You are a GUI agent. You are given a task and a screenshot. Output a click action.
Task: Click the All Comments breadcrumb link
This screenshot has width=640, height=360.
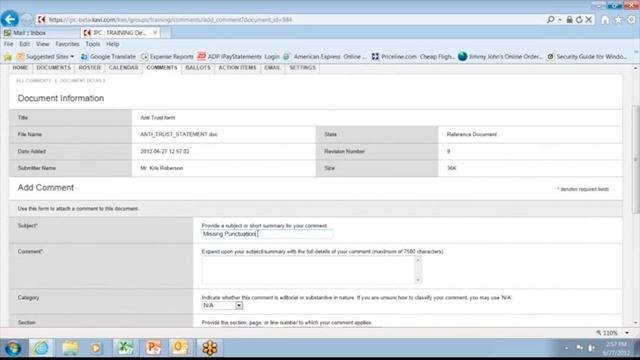tap(33, 81)
